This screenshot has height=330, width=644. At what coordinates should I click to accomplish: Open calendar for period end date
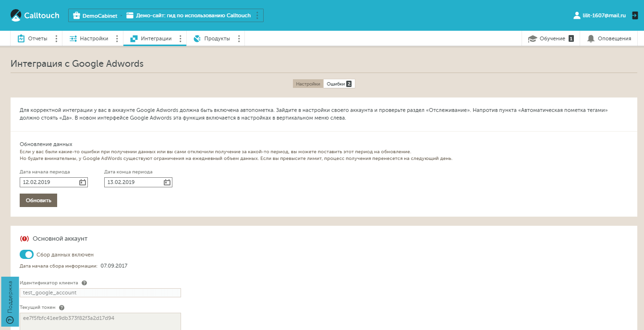tap(167, 183)
